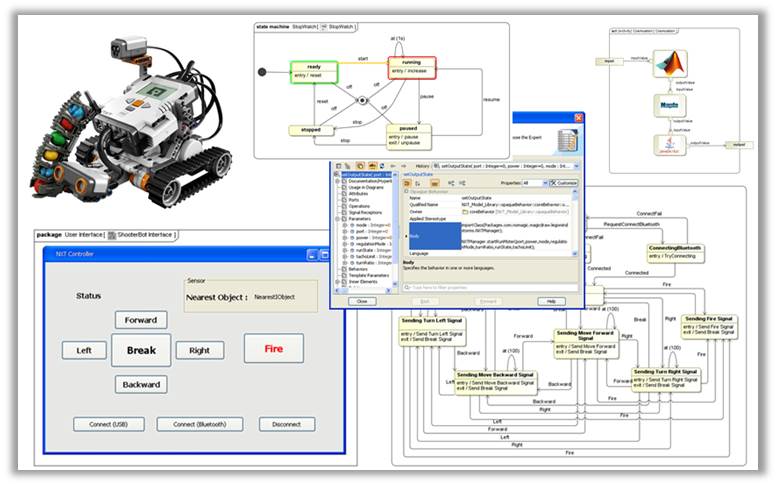Click the JavaScript node in activity diagram
This screenshot has width=776, height=485.
click(670, 145)
